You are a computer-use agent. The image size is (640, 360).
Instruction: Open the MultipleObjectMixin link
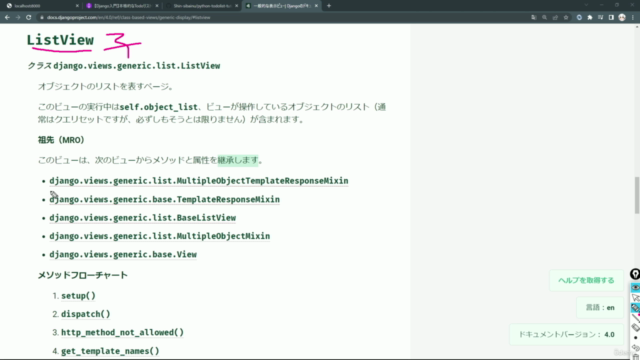click(160, 236)
